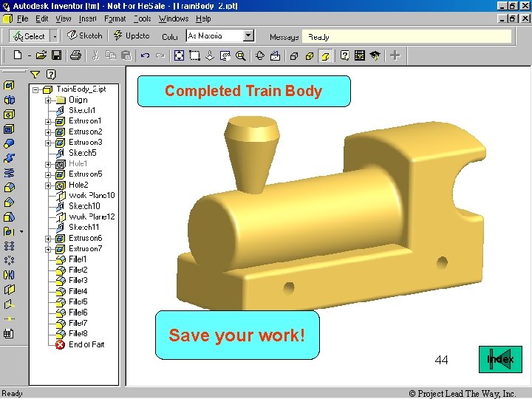Click the browser filter funnel icon
Viewport: 532px width, 399px height.
tap(35, 75)
